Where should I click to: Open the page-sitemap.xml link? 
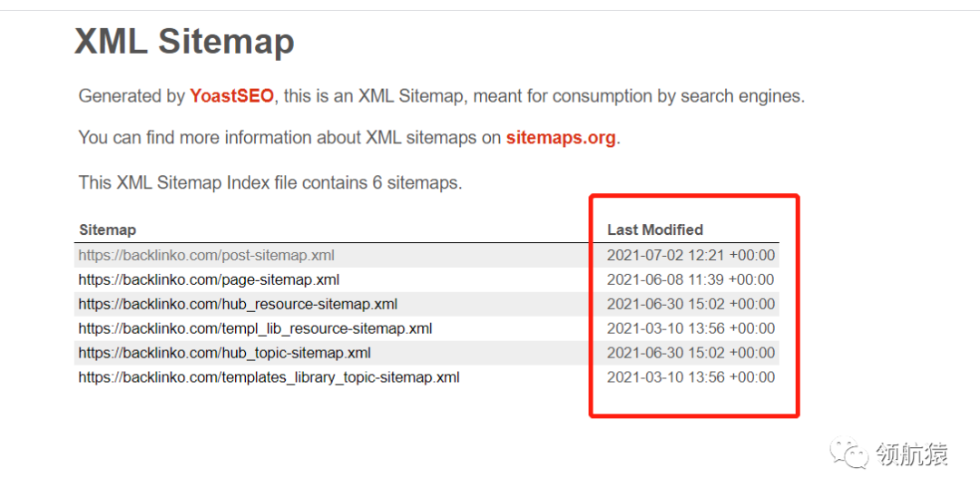[209, 280]
